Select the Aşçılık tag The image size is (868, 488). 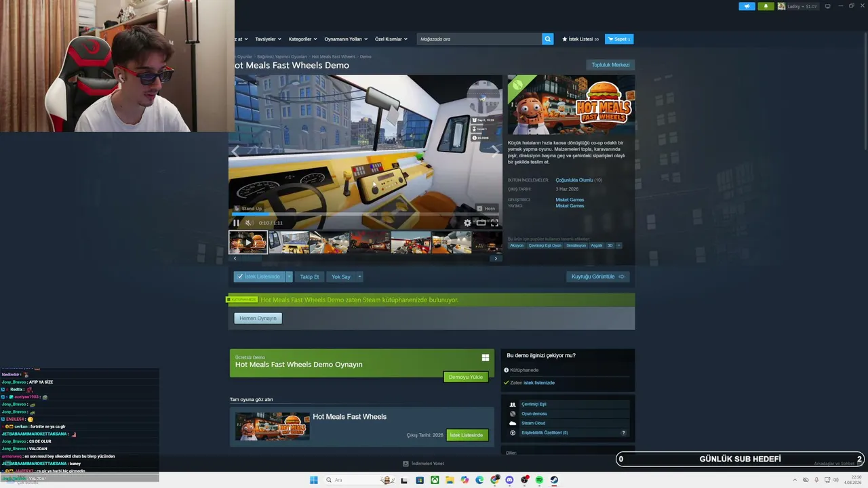pyautogui.click(x=597, y=245)
